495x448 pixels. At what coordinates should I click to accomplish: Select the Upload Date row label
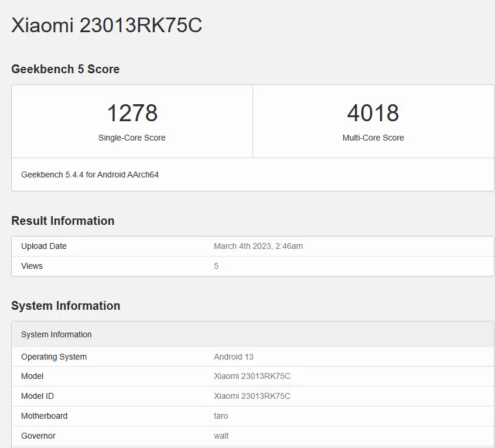tap(44, 246)
